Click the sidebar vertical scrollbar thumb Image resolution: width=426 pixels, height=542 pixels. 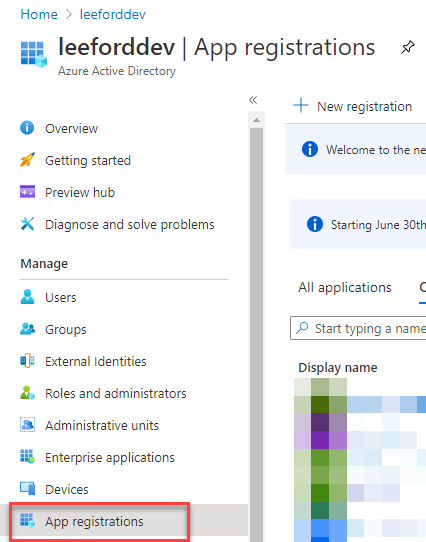[x=256, y=335]
